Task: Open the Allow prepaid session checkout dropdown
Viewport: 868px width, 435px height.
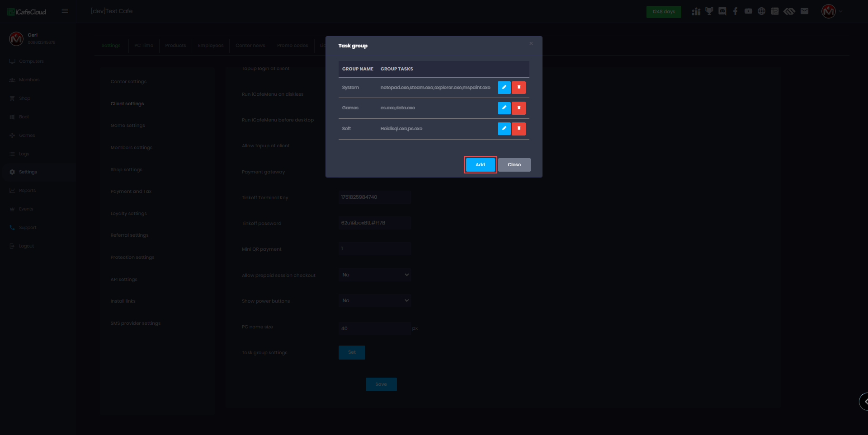Action: pos(375,275)
